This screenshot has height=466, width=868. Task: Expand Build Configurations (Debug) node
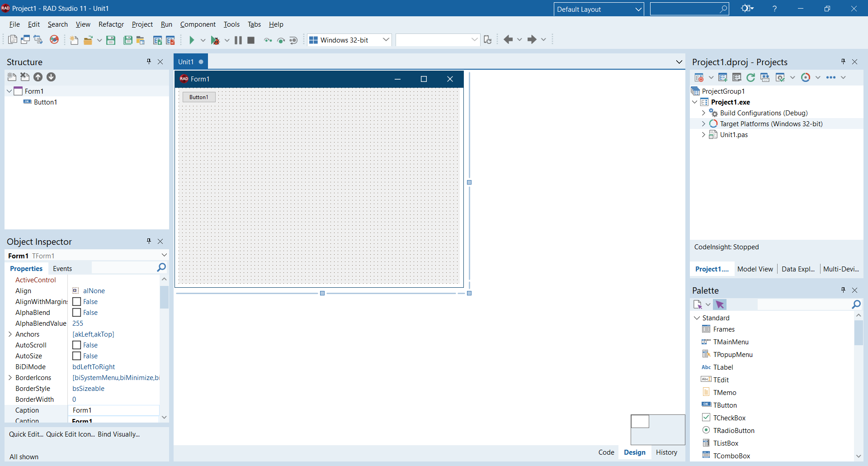pyautogui.click(x=703, y=113)
